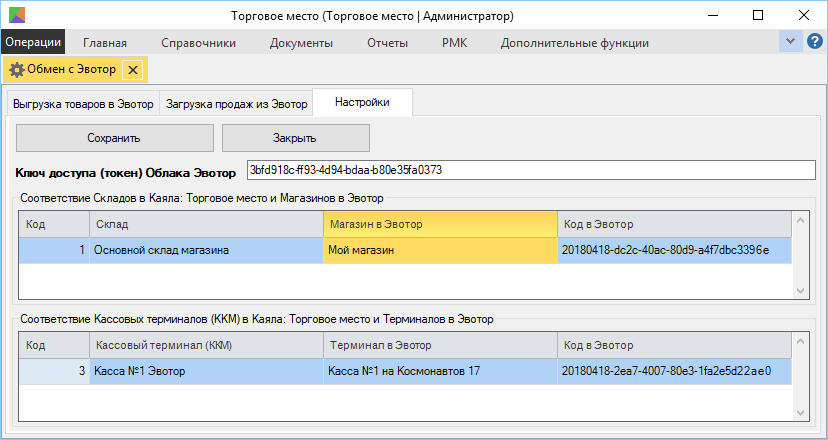Click the app logo icon in title bar
The height and width of the screenshot is (440, 828).
point(16,15)
